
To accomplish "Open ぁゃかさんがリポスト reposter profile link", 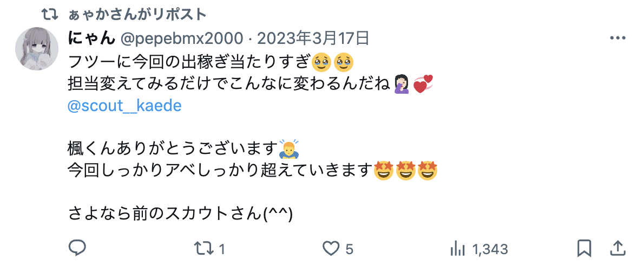I will coord(137,15).
